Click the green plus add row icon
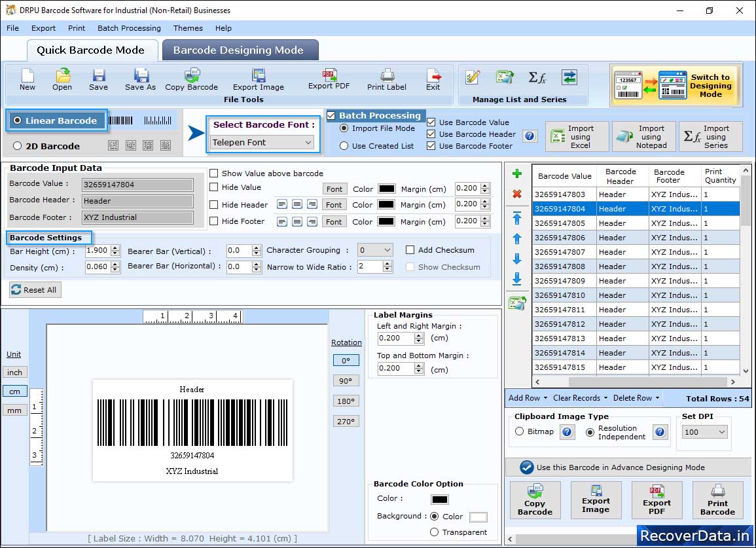Viewport: 756px width, 548px height. 517,174
